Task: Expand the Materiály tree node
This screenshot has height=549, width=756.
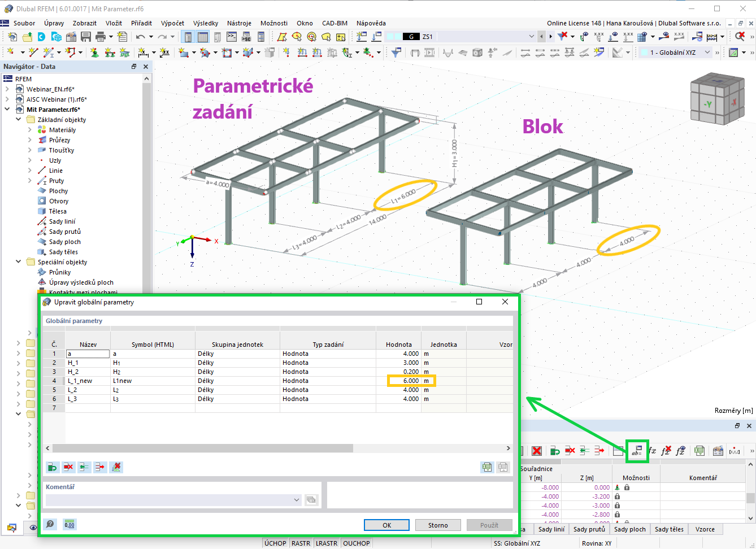Action: click(x=30, y=130)
